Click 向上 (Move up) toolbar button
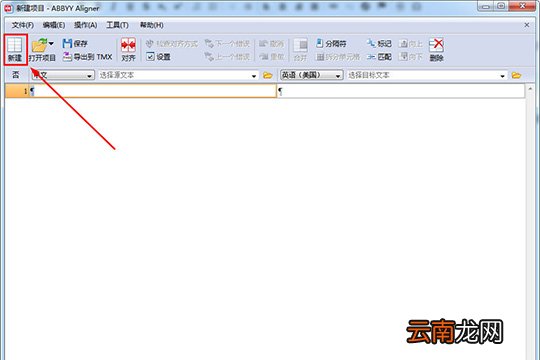This screenshot has width=540, height=360. point(411,44)
